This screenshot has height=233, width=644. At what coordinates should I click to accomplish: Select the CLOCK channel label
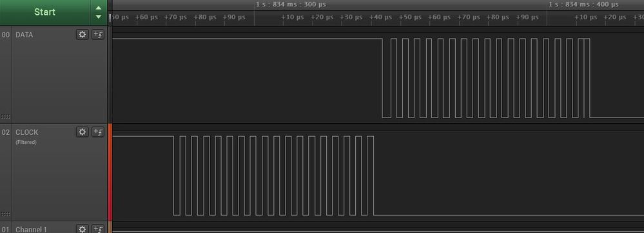26,132
